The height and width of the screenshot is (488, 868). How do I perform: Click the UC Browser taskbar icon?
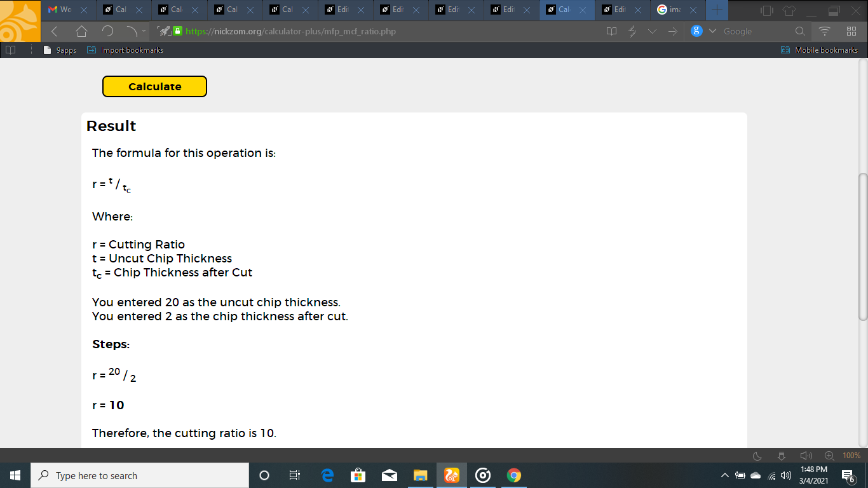point(452,475)
